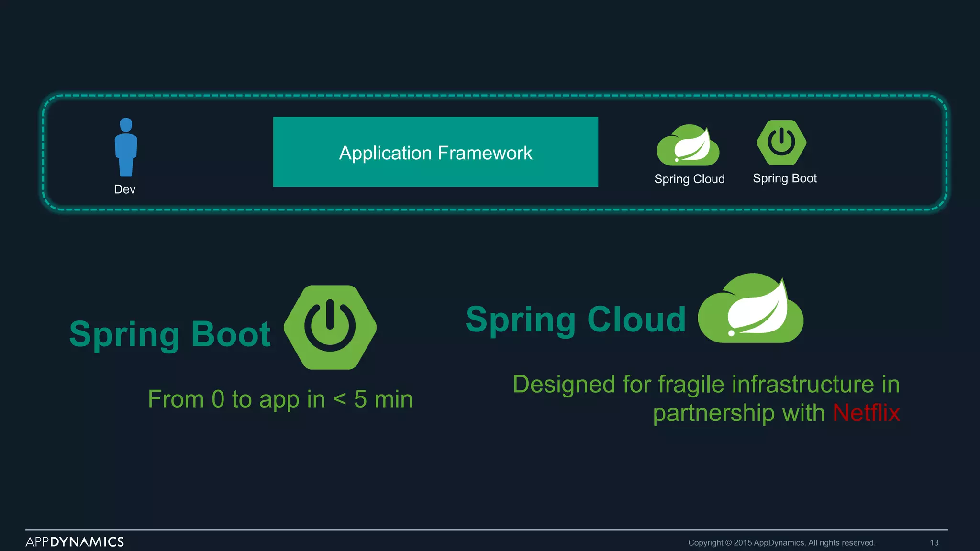Click 'Designed for fragile infrastructure in' line
The width and height of the screenshot is (980, 551).
click(706, 385)
